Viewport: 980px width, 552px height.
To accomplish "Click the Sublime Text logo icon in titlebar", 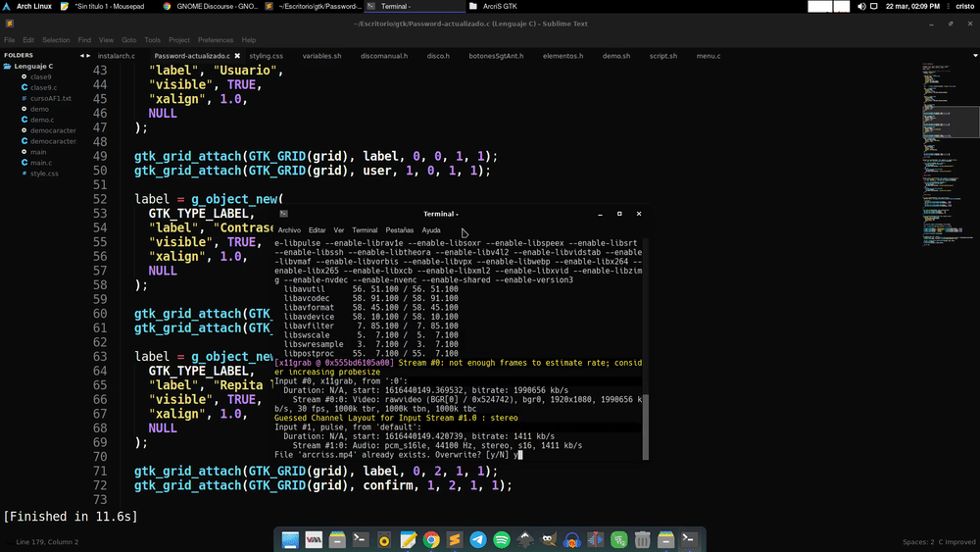I will (x=10, y=24).
